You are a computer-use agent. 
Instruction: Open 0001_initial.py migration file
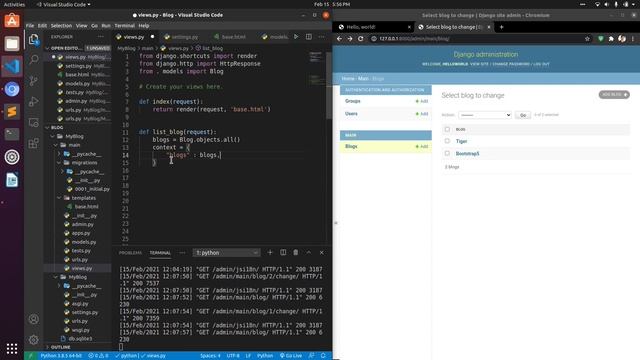tap(92, 189)
